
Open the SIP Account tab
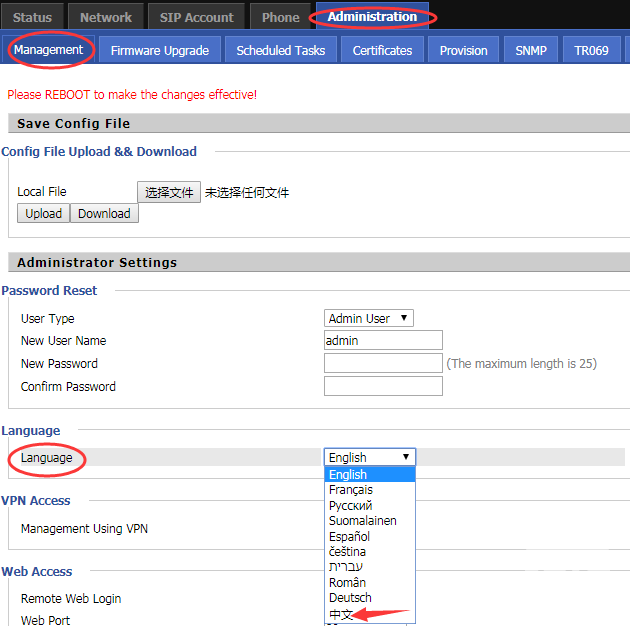[x=196, y=17]
